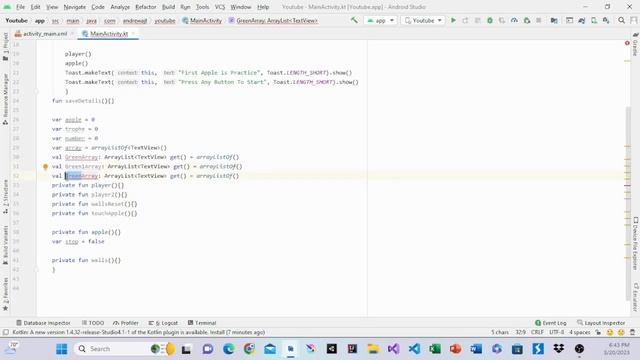Open the Emulator side panel
Viewport: 640px width, 360px height.
(x=635, y=297)
